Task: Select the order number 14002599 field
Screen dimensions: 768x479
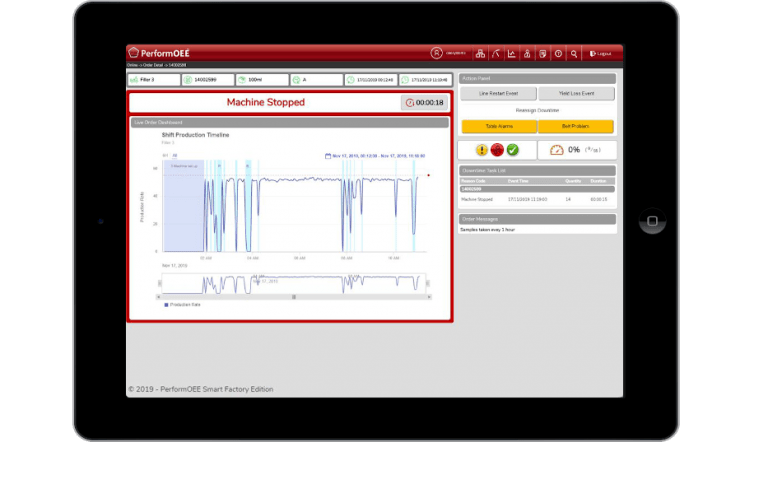Action: tap(208, 79)
